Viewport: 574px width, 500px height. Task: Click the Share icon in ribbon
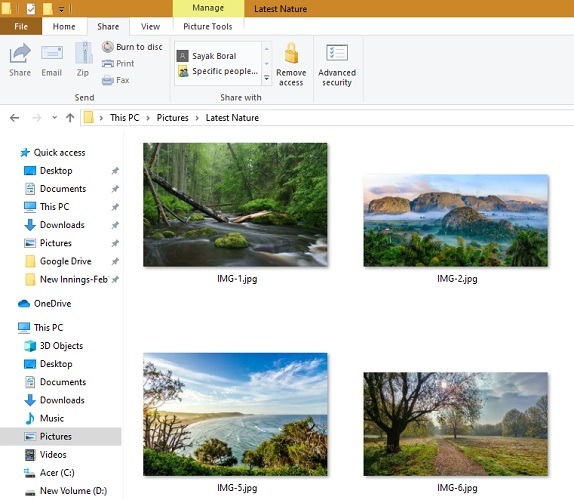click(20, 60)
